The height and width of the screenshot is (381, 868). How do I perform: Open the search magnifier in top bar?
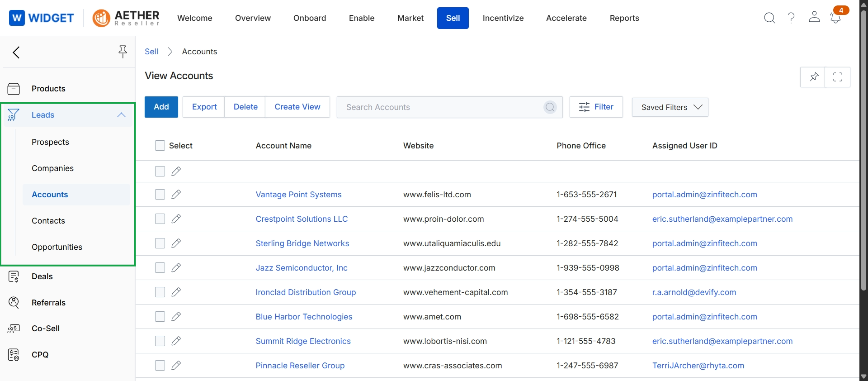[769, 18]
